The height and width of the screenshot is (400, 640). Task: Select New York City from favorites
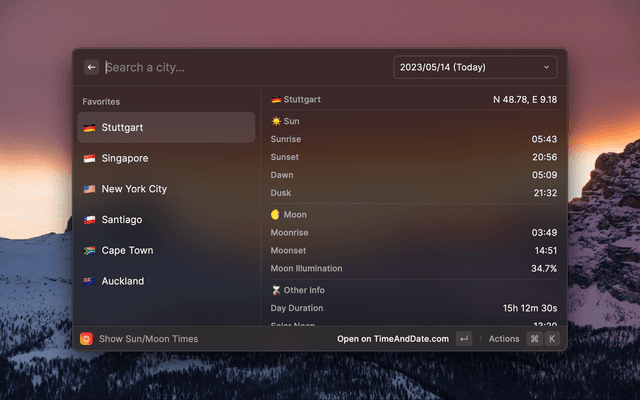(166, 189)
